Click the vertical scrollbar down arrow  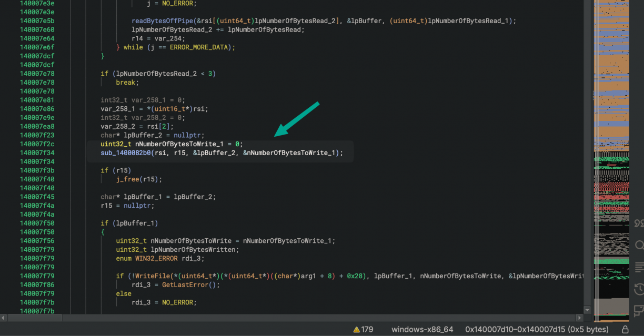[x=588, y=310]
